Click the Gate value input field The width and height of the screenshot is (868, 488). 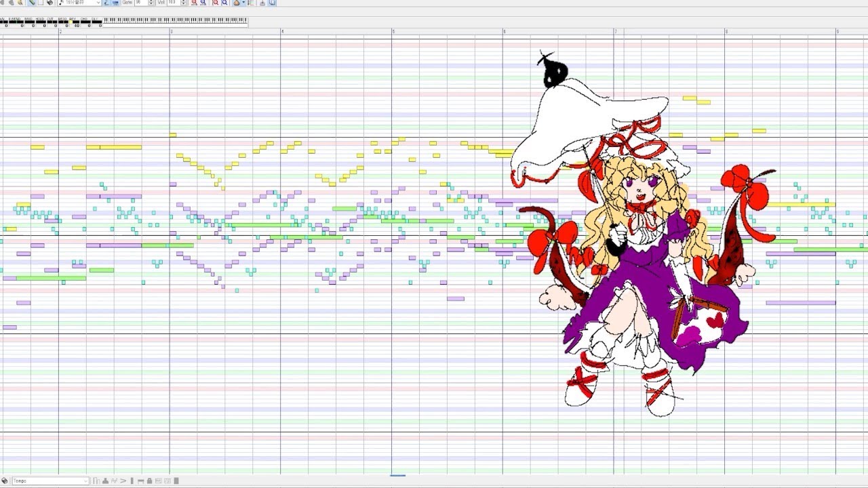pyautogui.click(x=141, y=3)
